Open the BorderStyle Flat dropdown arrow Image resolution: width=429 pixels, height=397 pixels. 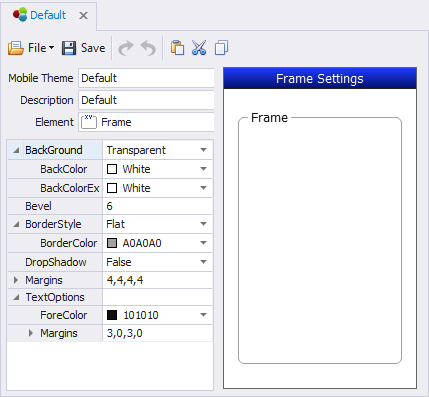tap(203, 224)
